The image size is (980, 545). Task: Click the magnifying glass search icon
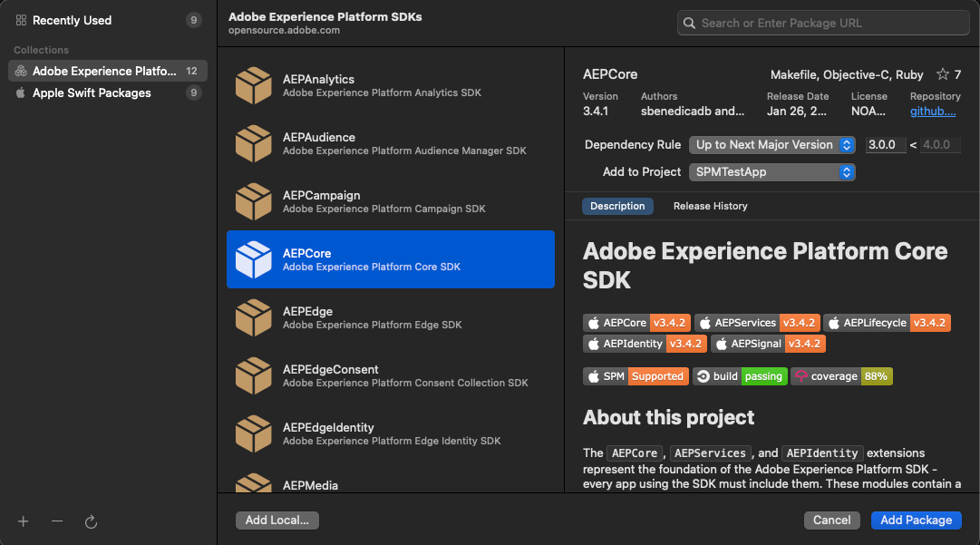coord(689,24)
